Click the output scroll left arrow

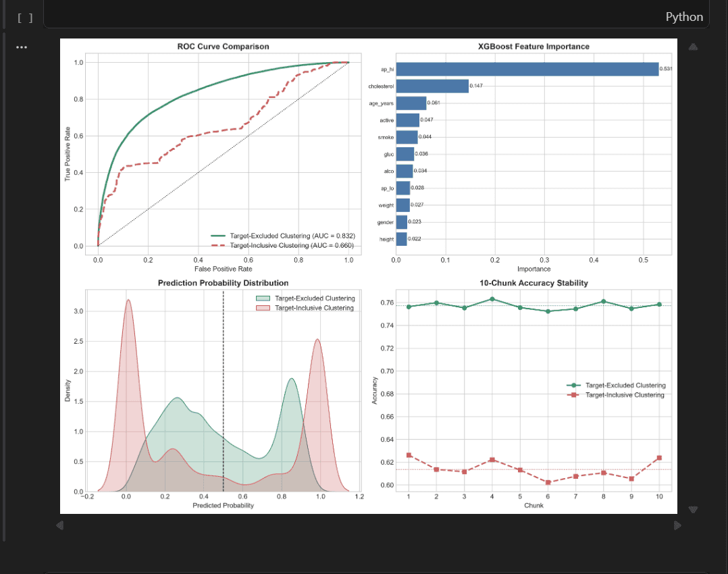(x=59, y=525)
